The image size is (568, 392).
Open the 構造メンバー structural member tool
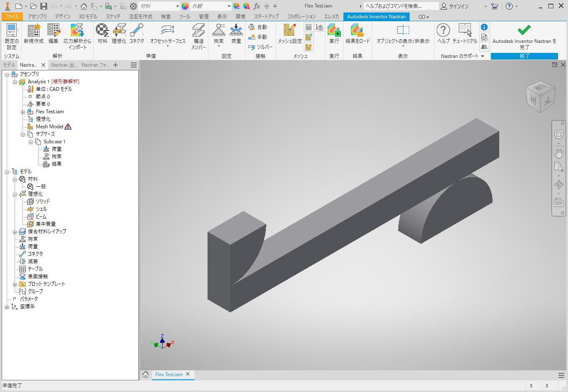coord(198,37)
